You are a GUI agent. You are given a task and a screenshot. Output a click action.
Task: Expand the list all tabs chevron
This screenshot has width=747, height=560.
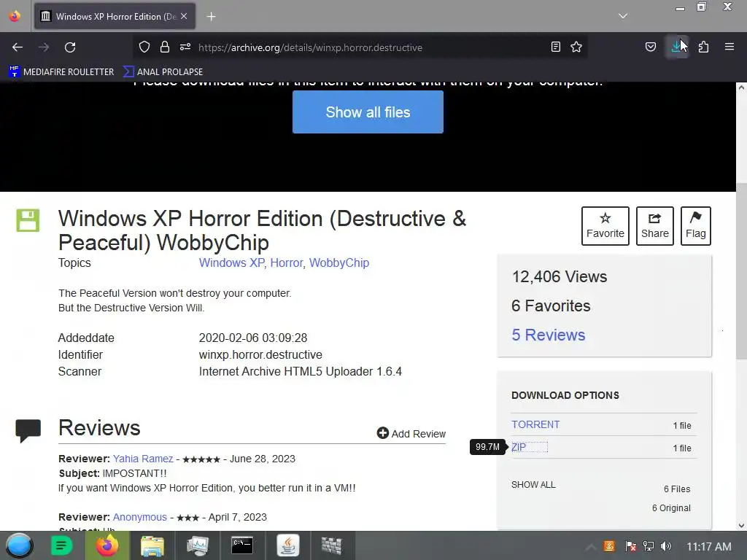(623, 16)
